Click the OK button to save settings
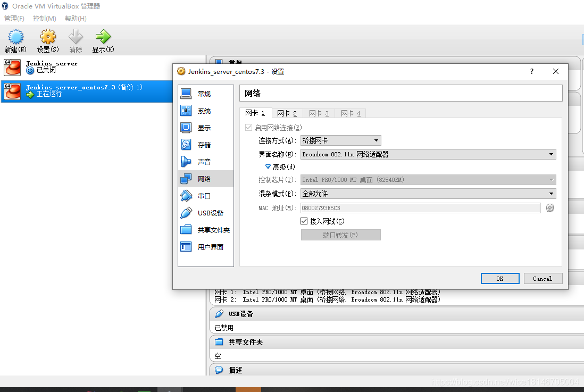The width and height of the screenshot is (584, 392). coord(499,278)
